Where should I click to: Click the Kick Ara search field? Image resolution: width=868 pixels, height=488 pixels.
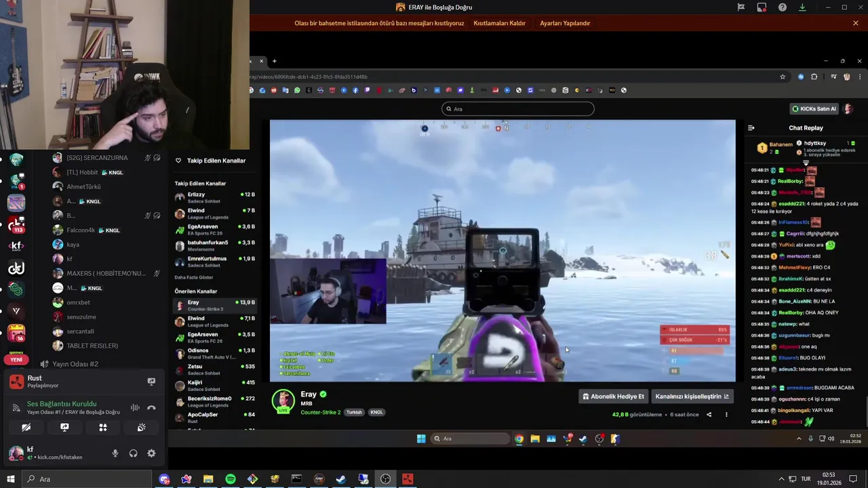click(x=518, y=108)
